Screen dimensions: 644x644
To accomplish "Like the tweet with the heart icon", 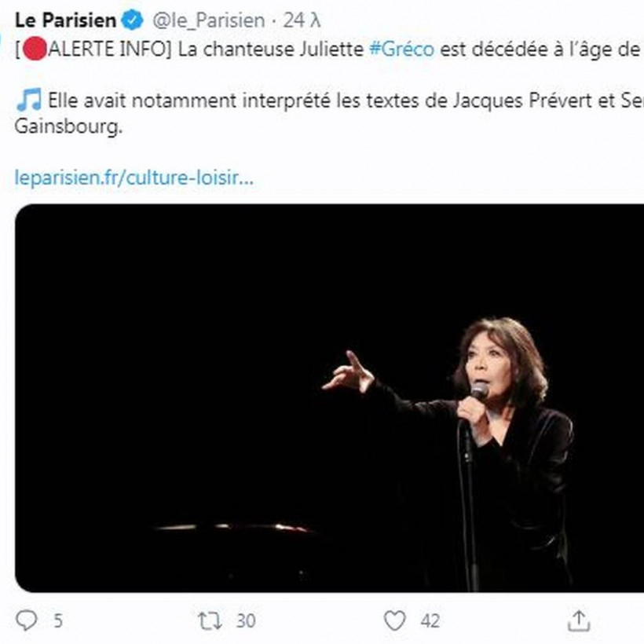I will (395, 620).
